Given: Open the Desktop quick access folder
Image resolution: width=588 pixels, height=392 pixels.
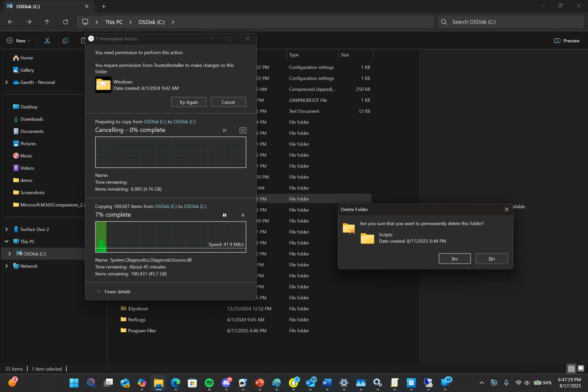Looking at the screenshot, I should coord(25,107).
